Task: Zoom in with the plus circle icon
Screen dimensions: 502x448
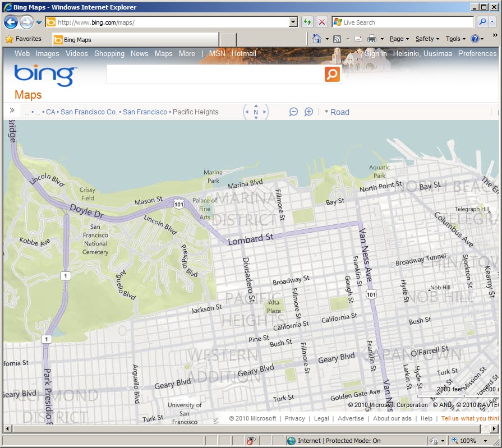Action: point(308,112)
